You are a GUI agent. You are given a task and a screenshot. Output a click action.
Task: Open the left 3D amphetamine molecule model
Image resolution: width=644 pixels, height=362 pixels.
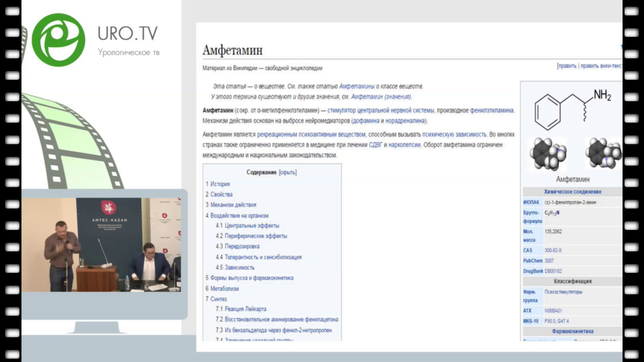click(547, 153)
